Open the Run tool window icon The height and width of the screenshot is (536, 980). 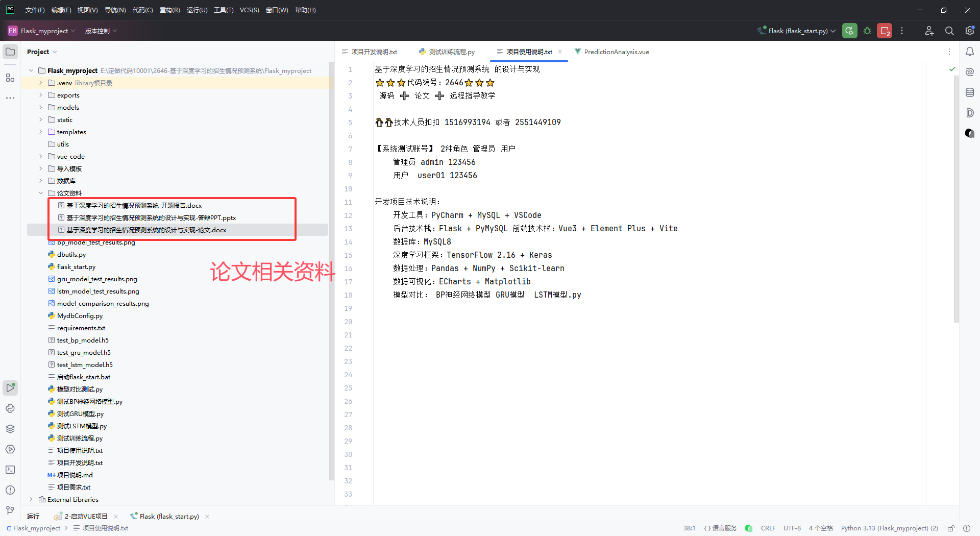pyautogui.click(x=10, y=388)
